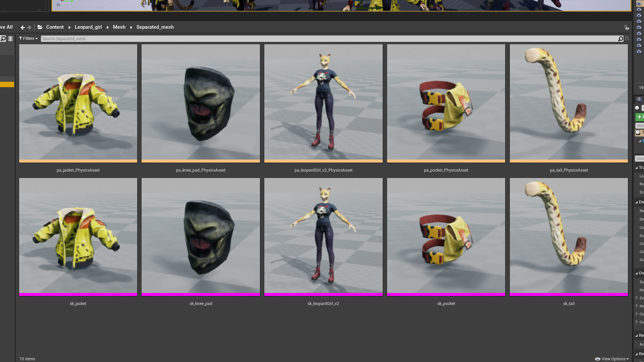Toggle the fourth eye visibility icon
Viewport: 644px width, 362px height.
pyautogui.click(x=639, y=21)
